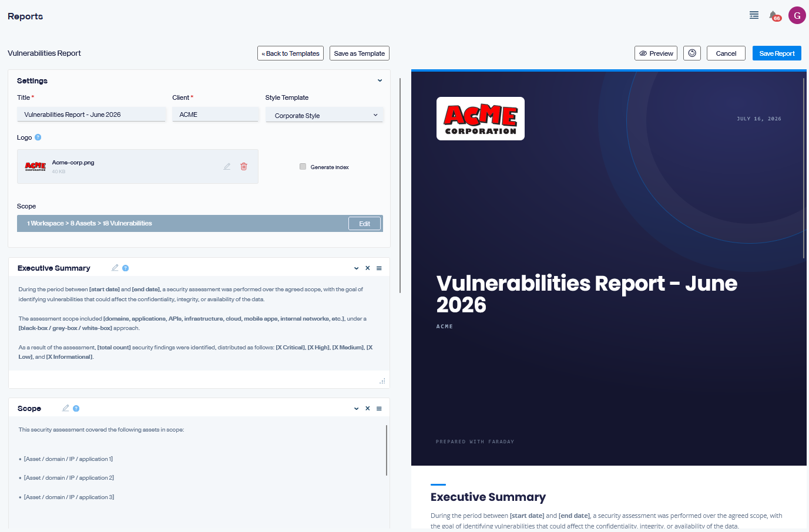
Task: Open the user avatar G menu
Action: pos(797,16)
